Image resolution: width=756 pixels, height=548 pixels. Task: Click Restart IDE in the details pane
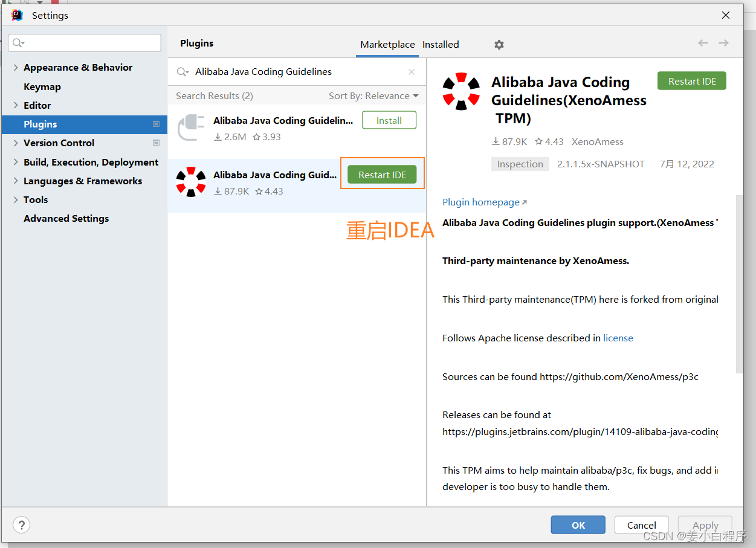pos(692,81)
